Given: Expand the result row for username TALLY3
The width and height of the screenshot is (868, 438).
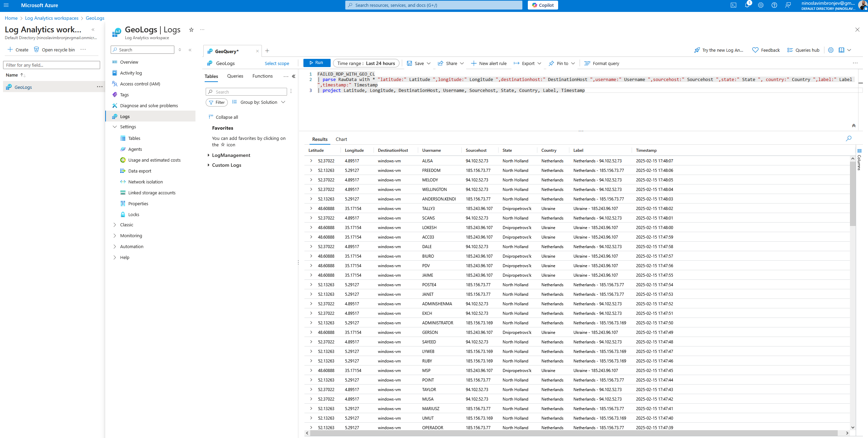Looking at the screenshot, I should coord(311,208).
